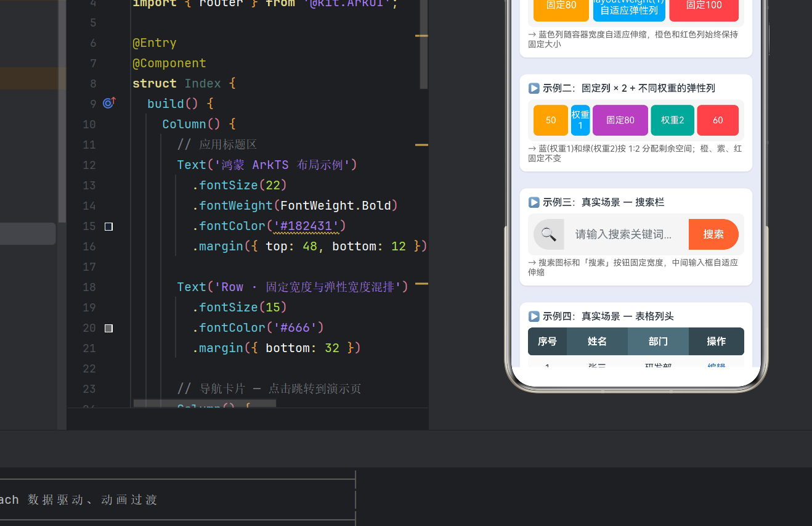The width and height of the screenshot is (812, 526).
Task: Click the @Component decorator in the code
Action: click(x=169, y=63)
